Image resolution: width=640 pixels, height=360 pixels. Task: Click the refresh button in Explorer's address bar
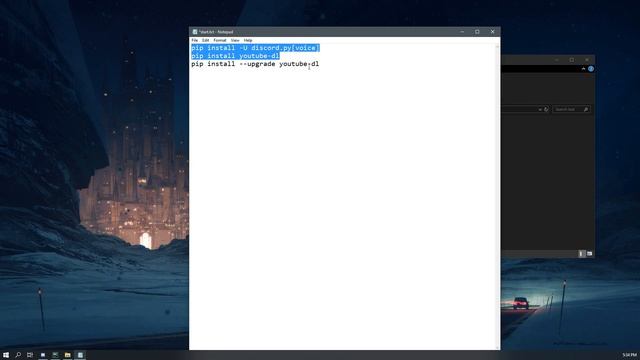point(546,109)
